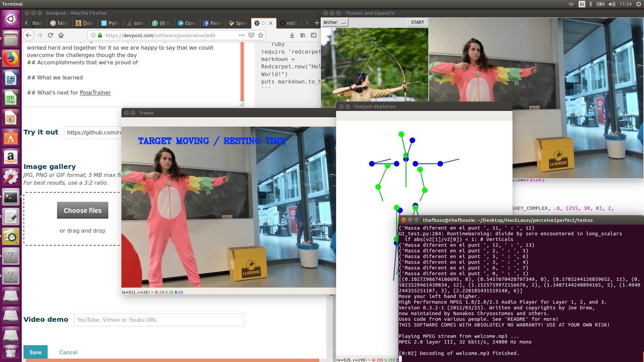644x362 pixels.
Task: Click Choose files button
Action: click(83, 210)
